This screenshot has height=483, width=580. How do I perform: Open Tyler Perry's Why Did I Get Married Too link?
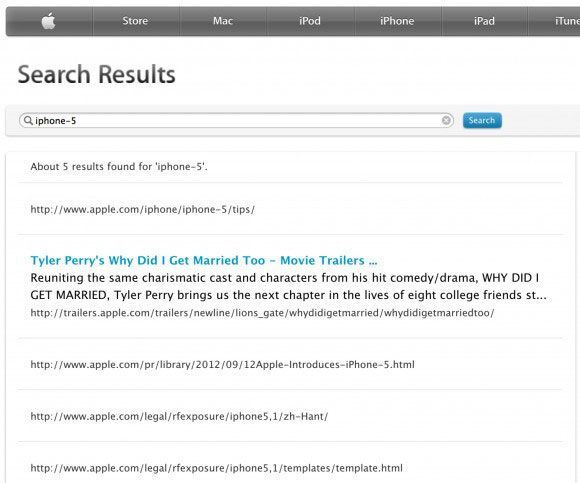point(204,260)
